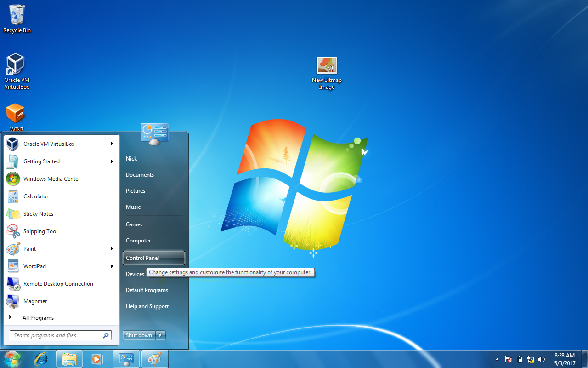
Task: Open Internet Explorer from the taskbar
Action: click(41, 359)
